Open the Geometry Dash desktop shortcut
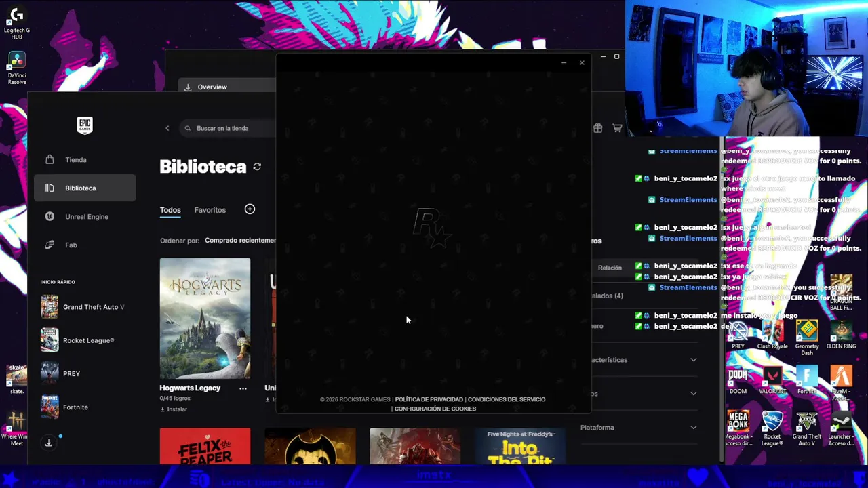The width and height of the screenshot is (868, 488). pos(807,338)
